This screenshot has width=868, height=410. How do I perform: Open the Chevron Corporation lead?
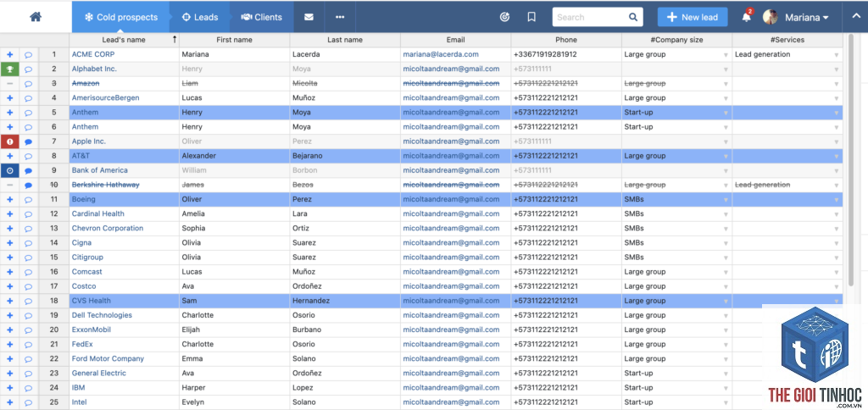(108, 228)
